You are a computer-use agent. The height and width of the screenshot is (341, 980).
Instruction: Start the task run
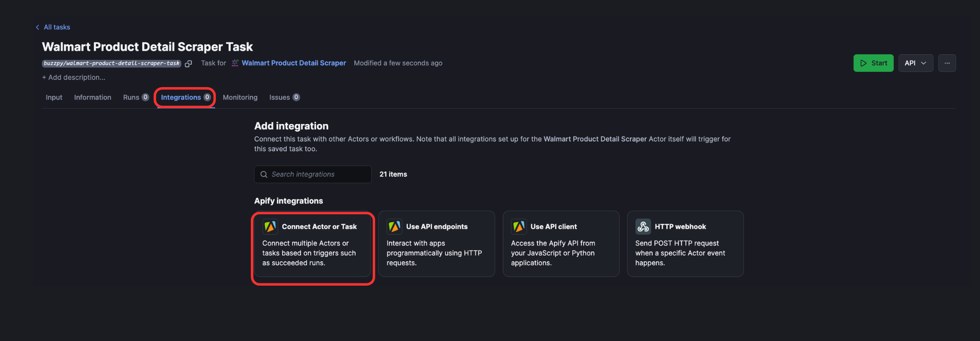(x=874, y=63)
